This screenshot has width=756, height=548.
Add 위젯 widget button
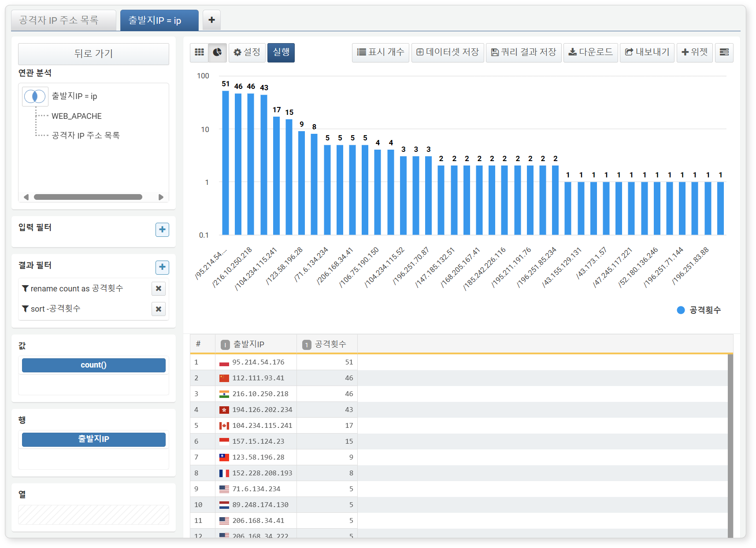point(695,52)
